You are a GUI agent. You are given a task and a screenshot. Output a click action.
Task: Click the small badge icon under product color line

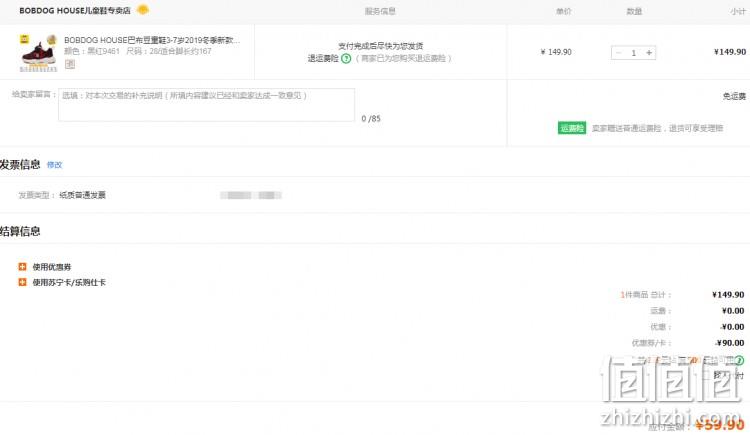[x=70, y=64]
